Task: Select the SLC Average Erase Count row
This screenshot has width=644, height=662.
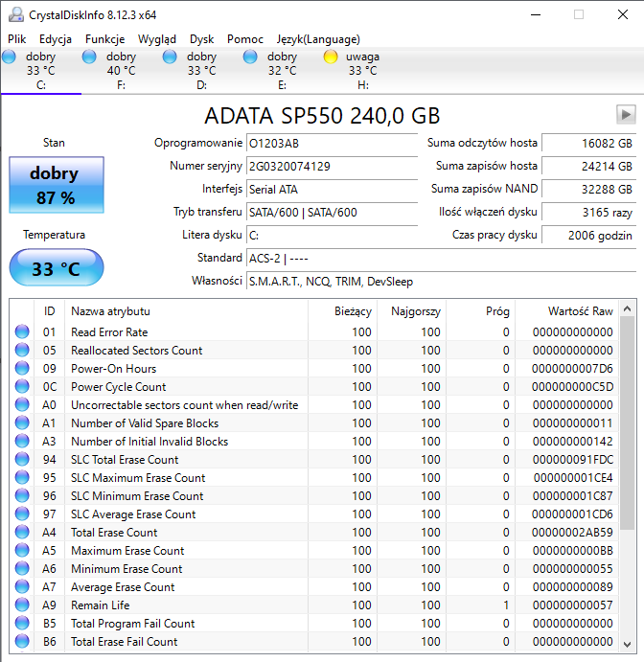Action: (313, 514)
